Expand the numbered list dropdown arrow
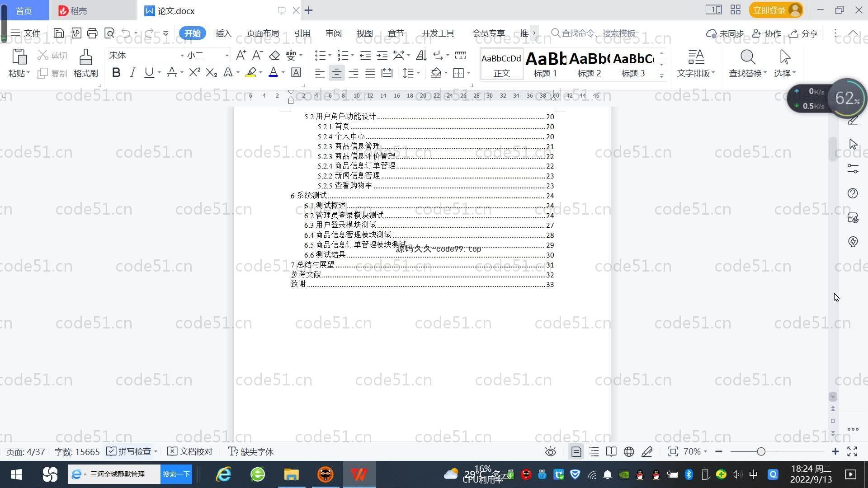This screenshot has height=488, width=868. 352,56
